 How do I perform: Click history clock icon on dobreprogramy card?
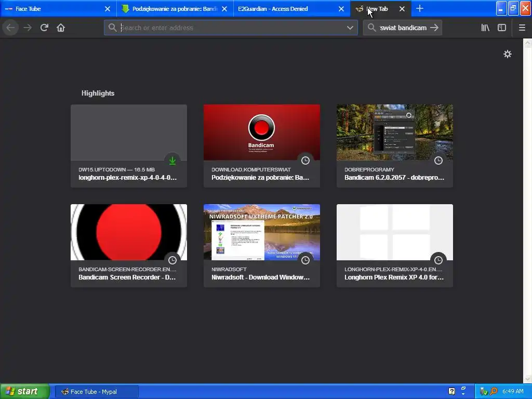(x=438, y=161)
